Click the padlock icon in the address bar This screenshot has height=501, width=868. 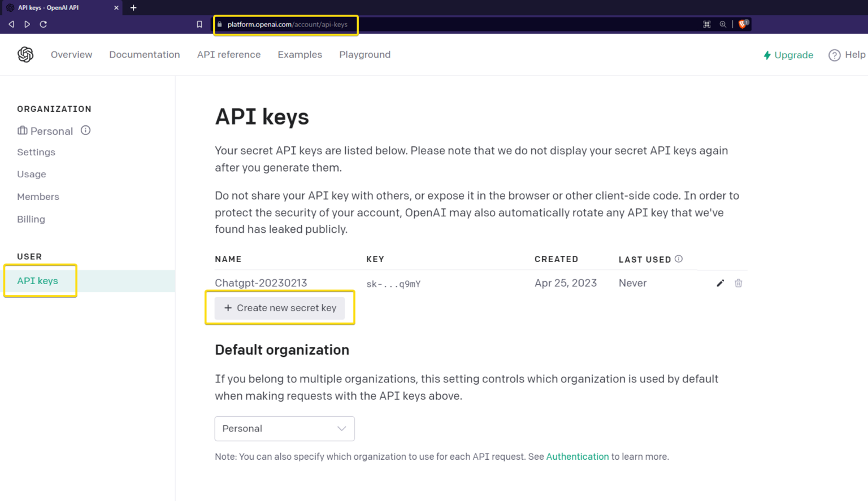pos(220,24)
